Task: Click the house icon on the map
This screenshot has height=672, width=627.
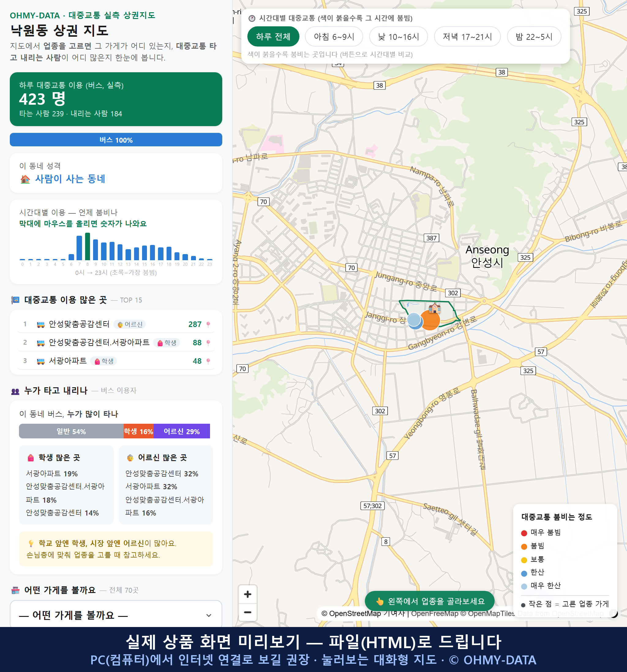Action: [x=434, y=308]
